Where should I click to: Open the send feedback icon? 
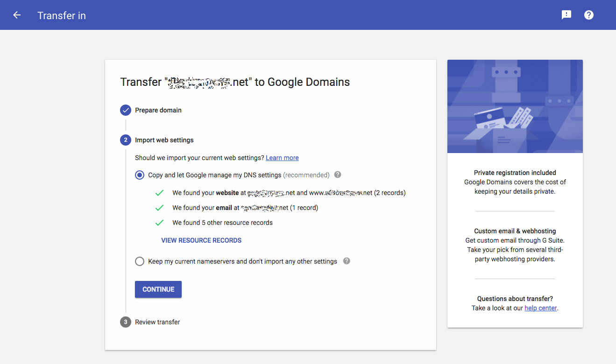tap(566, 15)
